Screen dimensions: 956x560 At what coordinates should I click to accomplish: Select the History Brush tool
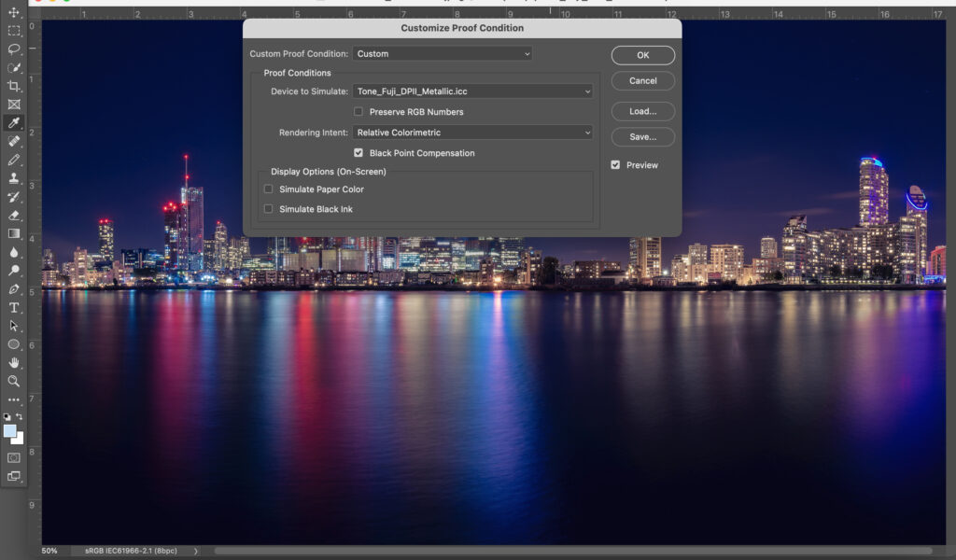(13, 197)
